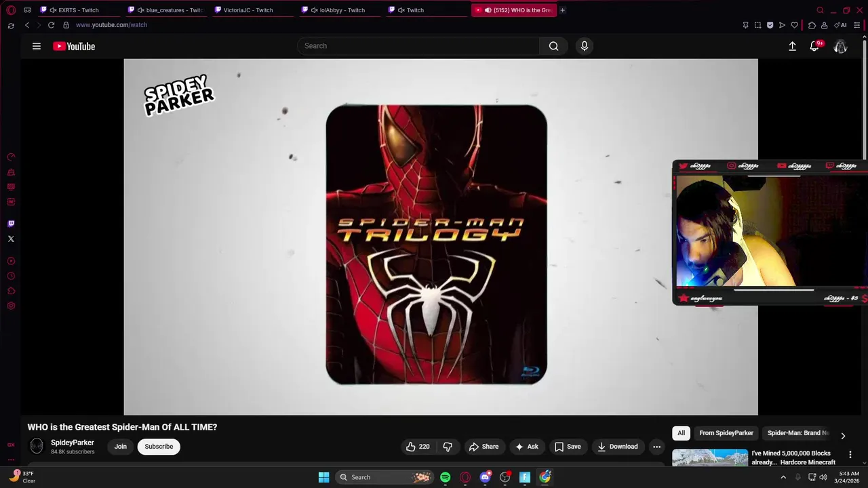Image resolution: width=868 pixels, height=488 pixels.
Task: Share the video
Action: (484, 447)
